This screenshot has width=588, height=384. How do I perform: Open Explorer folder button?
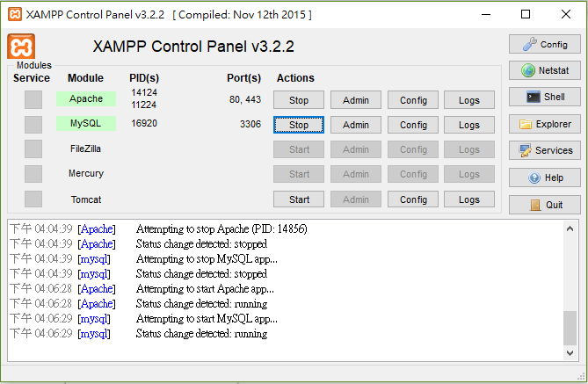click(545, 124)
